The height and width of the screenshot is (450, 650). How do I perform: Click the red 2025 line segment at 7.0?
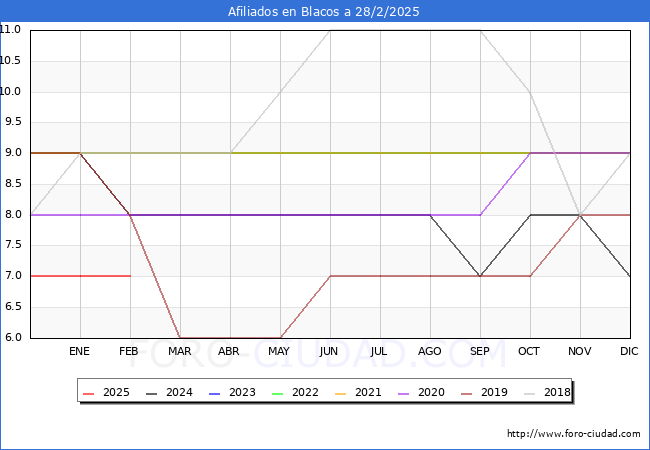pos(81,276)
